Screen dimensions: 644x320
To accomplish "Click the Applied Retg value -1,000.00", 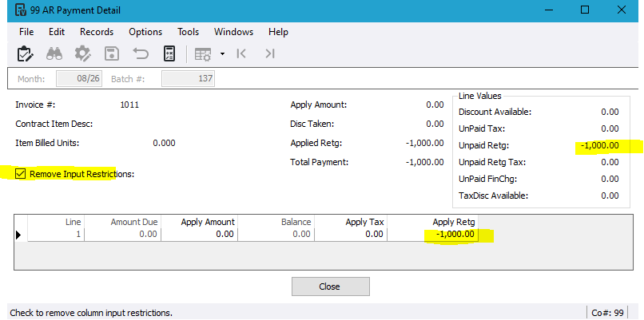I will click(425, 143).
